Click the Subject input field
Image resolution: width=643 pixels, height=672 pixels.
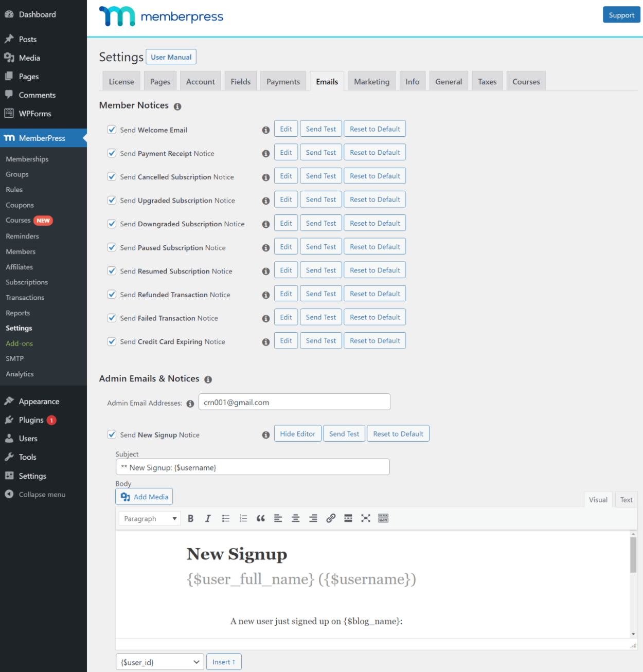click(253, 467)
